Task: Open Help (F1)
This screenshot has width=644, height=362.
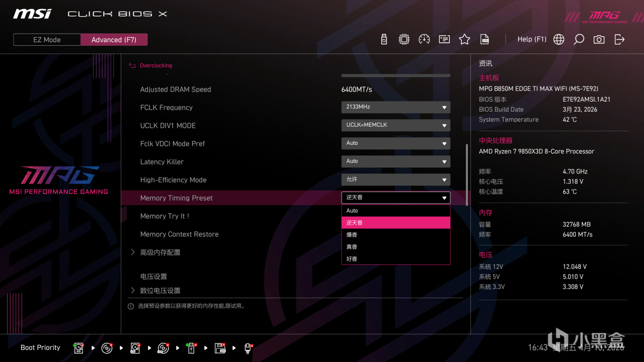Action: point(532,39)
